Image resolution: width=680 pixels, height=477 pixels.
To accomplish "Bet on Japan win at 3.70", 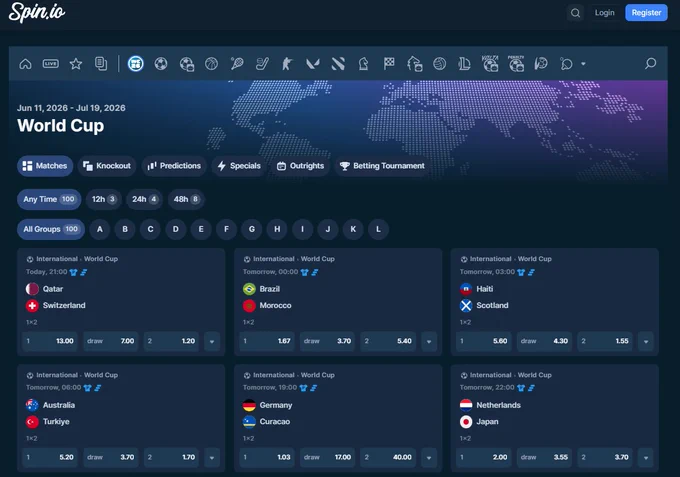I will 605,457.
